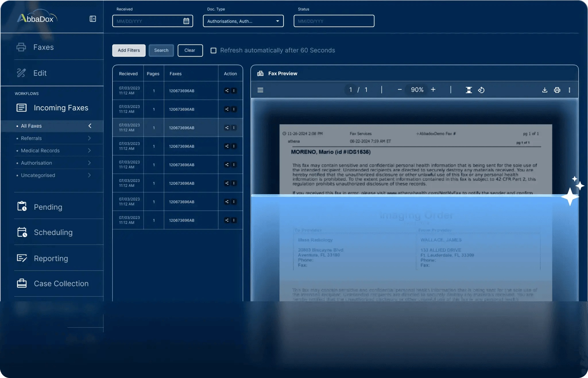Click the fit-to-page icon in preview
The image size is (588, 378).
[x=469, y=90]
